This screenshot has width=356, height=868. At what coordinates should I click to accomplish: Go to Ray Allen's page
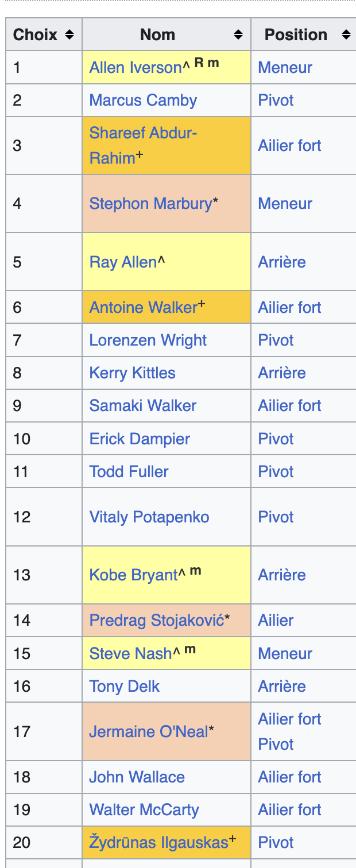click(123, 262)
